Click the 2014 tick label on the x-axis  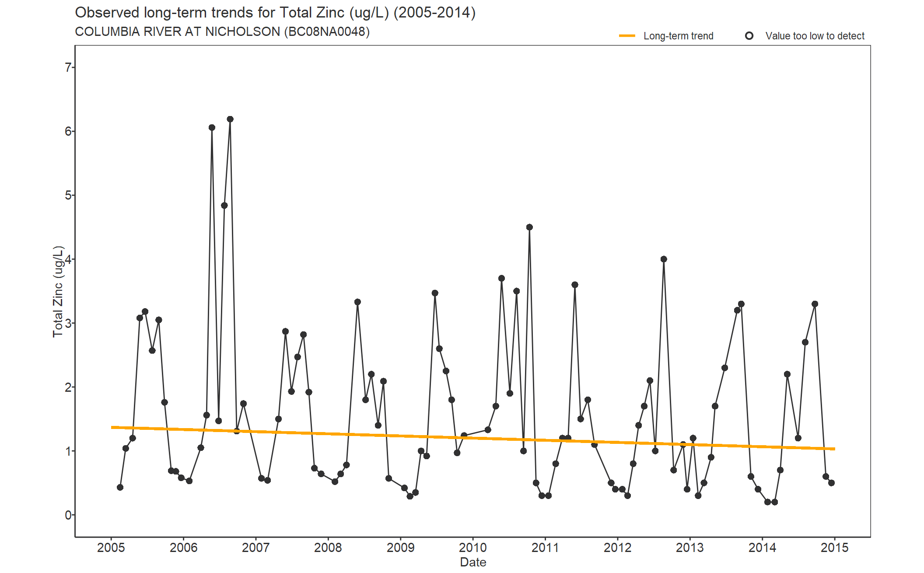click(763, 548)
